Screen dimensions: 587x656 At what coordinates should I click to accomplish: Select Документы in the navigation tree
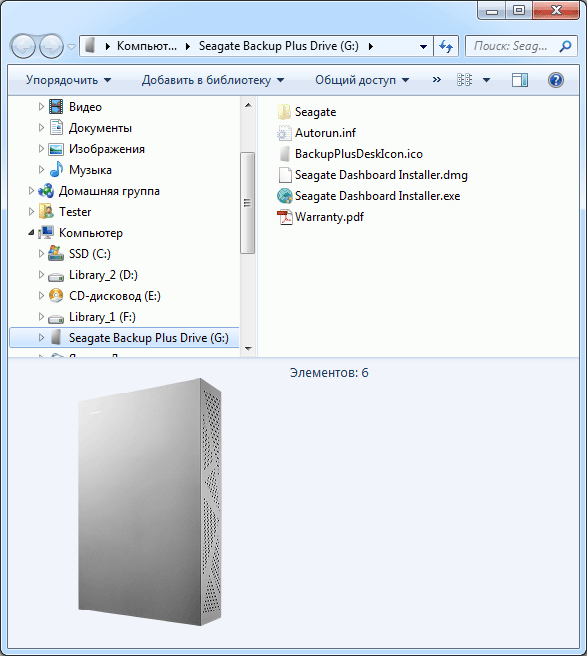[x=100, y=128]
